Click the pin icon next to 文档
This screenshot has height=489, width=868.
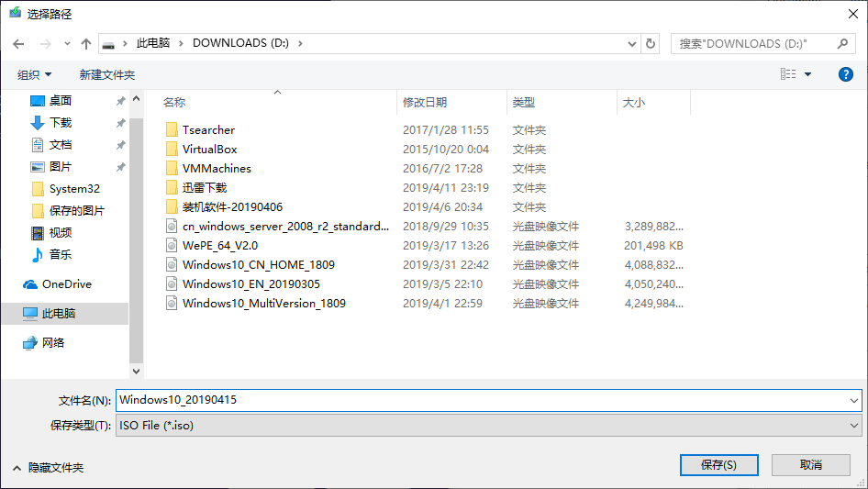point(120,145)
